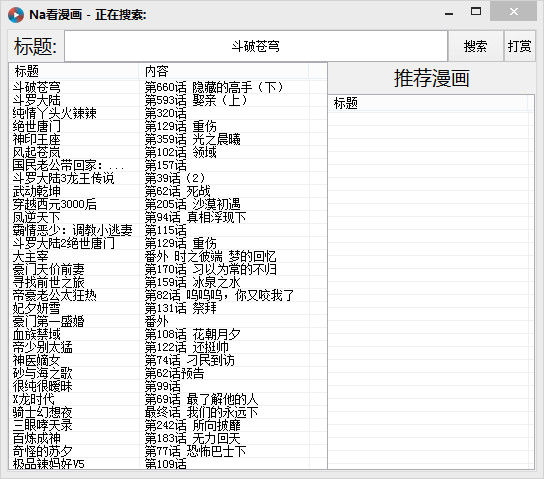Click the 标题 column header in results list

(74, 71)
